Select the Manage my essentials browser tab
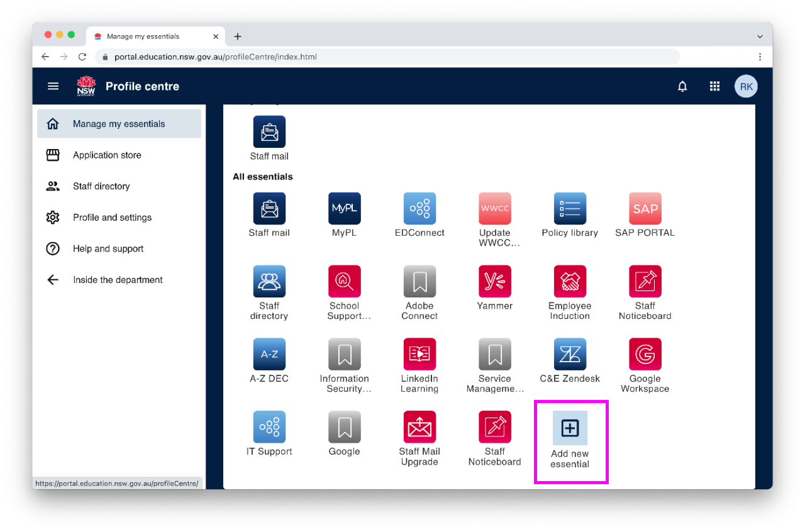This screenshot has width=805, height=532. pyautogui.click(x=155, y=36)
